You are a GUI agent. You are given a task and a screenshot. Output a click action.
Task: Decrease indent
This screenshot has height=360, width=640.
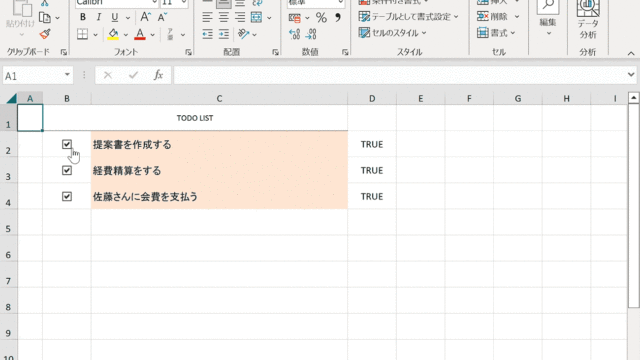point(207,34)
